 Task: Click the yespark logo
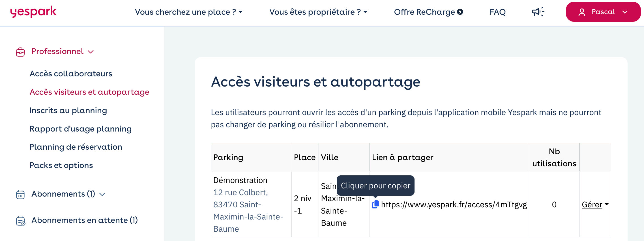click(x=33, y=12)
